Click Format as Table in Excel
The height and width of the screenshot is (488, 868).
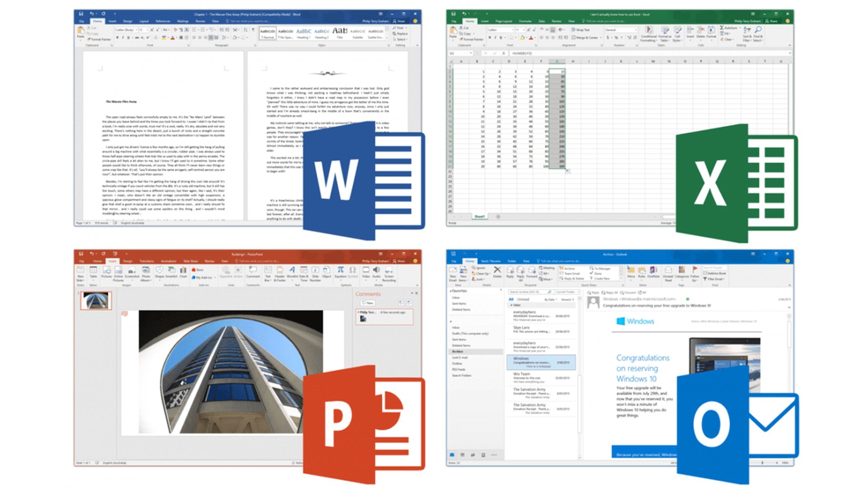pos(664,34)
